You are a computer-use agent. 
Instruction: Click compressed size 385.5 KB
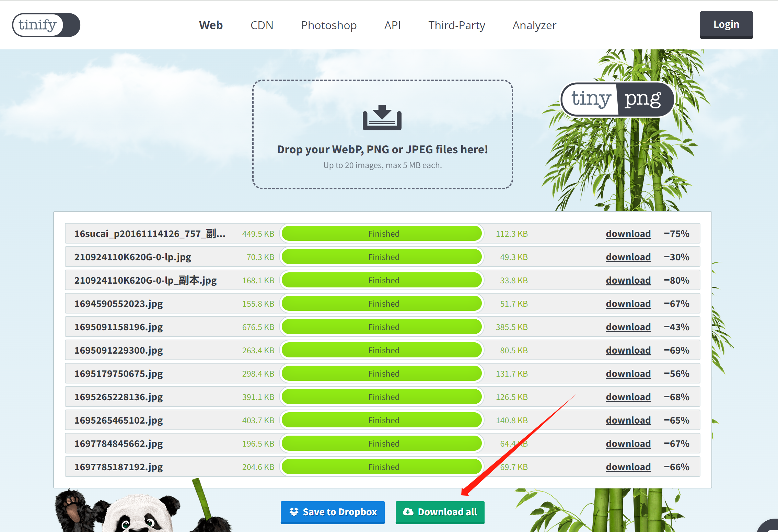click(512, 327)
